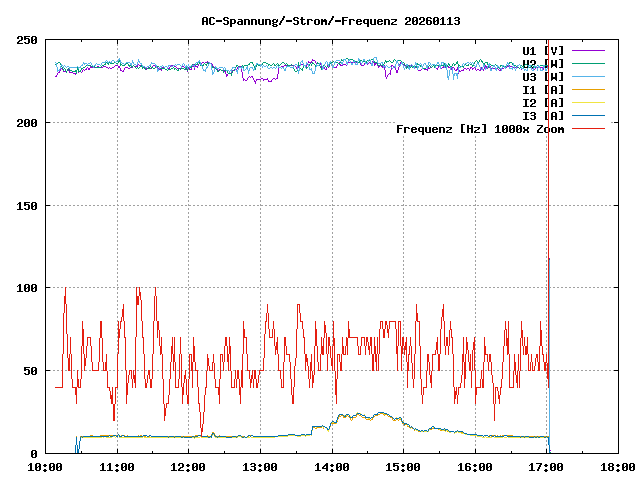Click the blue I3 legend line sample
This screenshot has height=480, width=640.
coord(589,115)
